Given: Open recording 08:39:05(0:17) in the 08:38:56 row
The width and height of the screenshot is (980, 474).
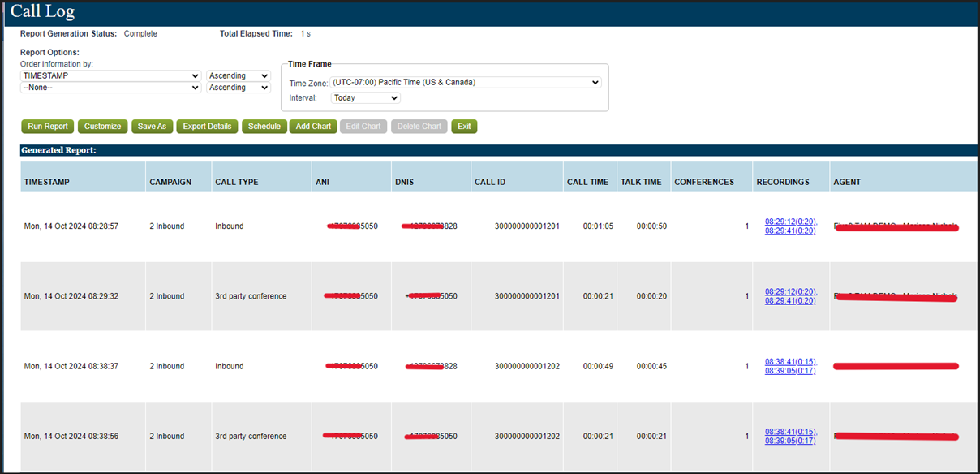Looking at the screenshot, I should tap(790, 440).
